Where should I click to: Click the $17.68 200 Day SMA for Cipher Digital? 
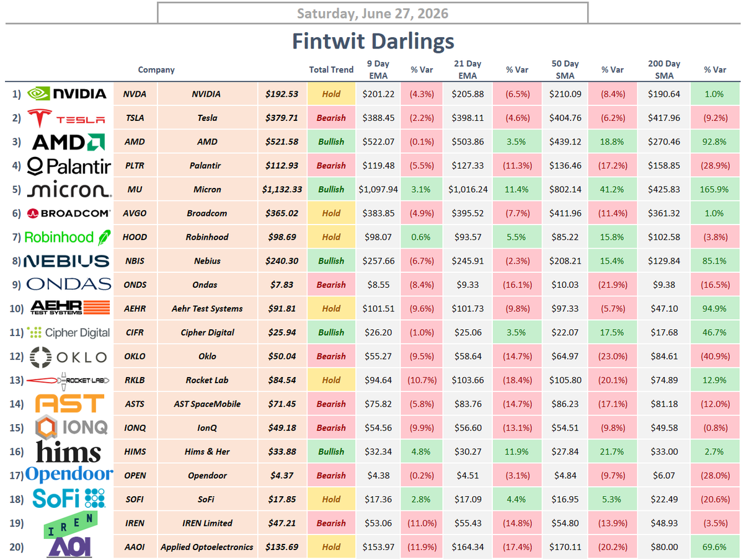[x=664, y=332]
